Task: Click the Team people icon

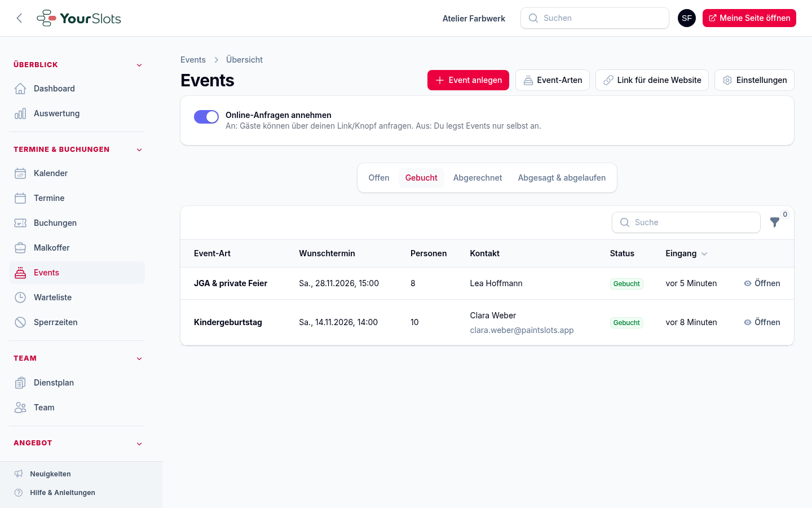Action: click(20, 408)
